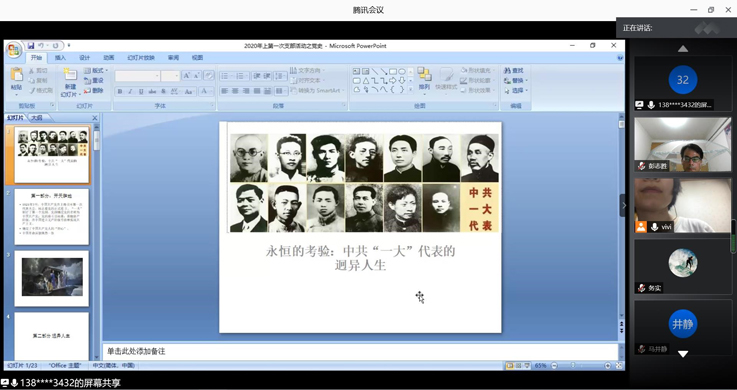Click the Office button orb
Viewport: 737px width, 390px height.
tap(14, 50)
